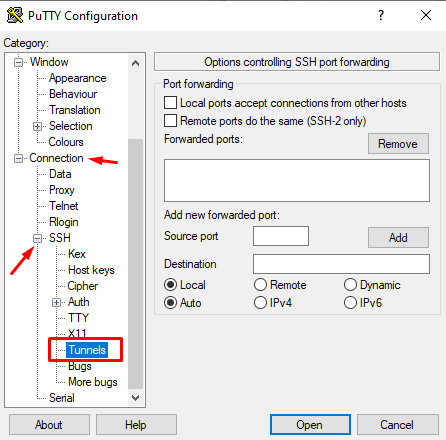Click the Add forwarded port button
This screenshot has height=440, width=446.
(x=398, y=238)
